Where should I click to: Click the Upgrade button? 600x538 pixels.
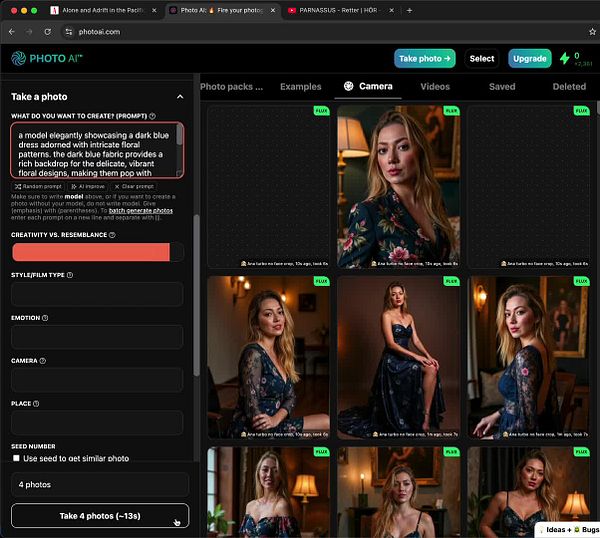pyautogui.click(x=530, y=59)
